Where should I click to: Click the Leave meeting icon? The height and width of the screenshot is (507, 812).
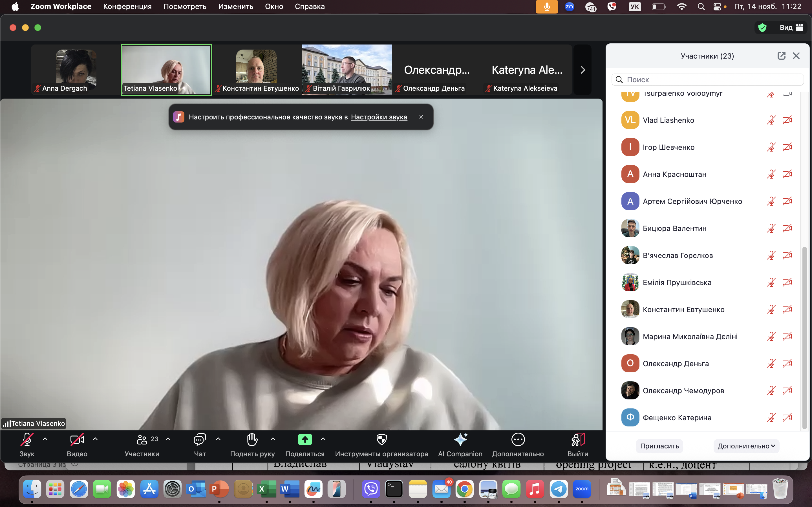578,439
